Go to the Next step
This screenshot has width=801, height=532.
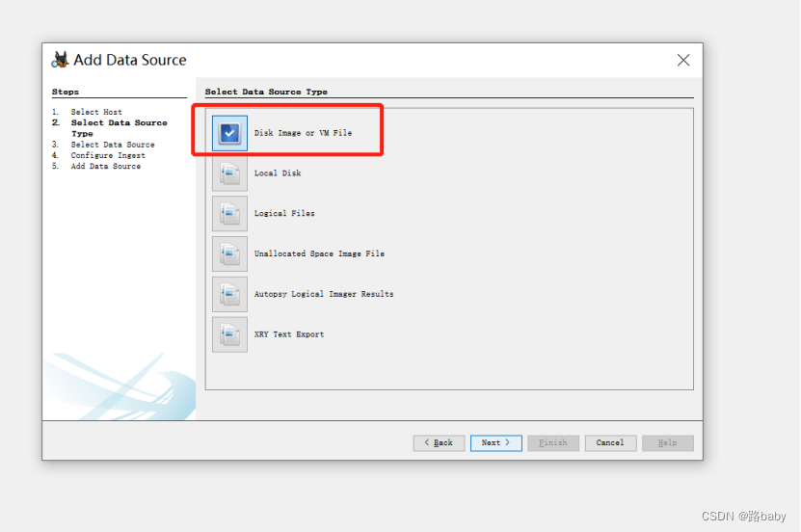[x=496, y=442]
